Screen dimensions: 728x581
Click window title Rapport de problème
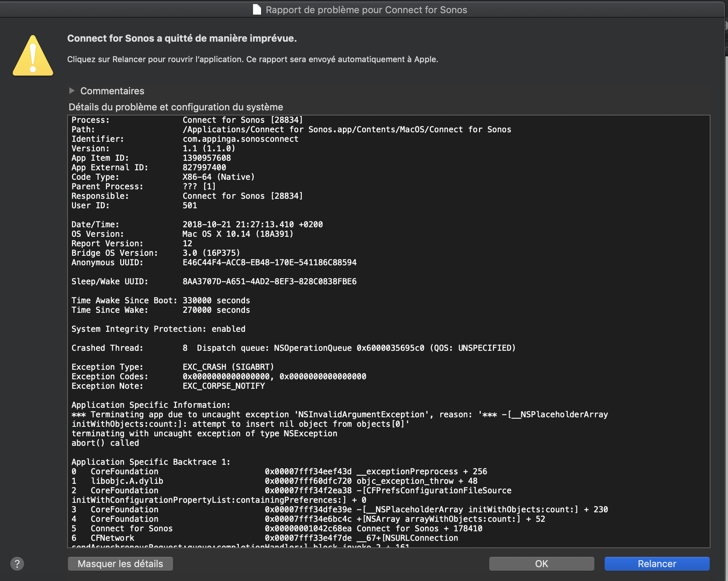click(366, 10)
